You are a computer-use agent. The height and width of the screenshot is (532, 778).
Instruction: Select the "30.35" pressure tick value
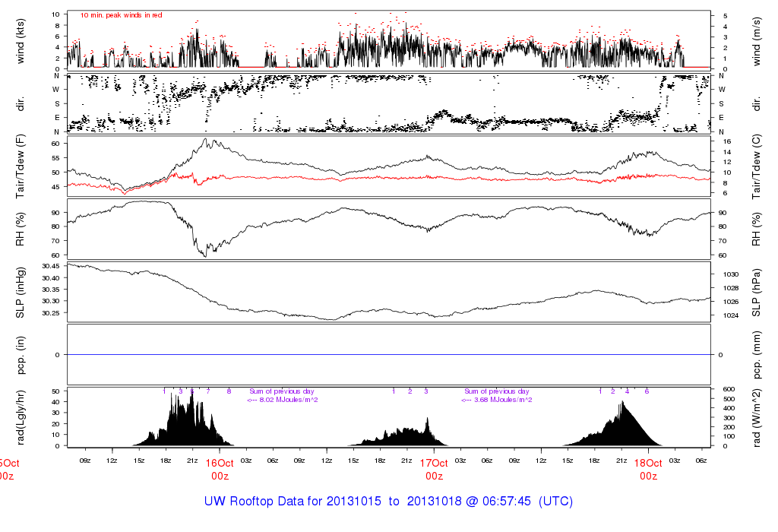click(51, 290)
